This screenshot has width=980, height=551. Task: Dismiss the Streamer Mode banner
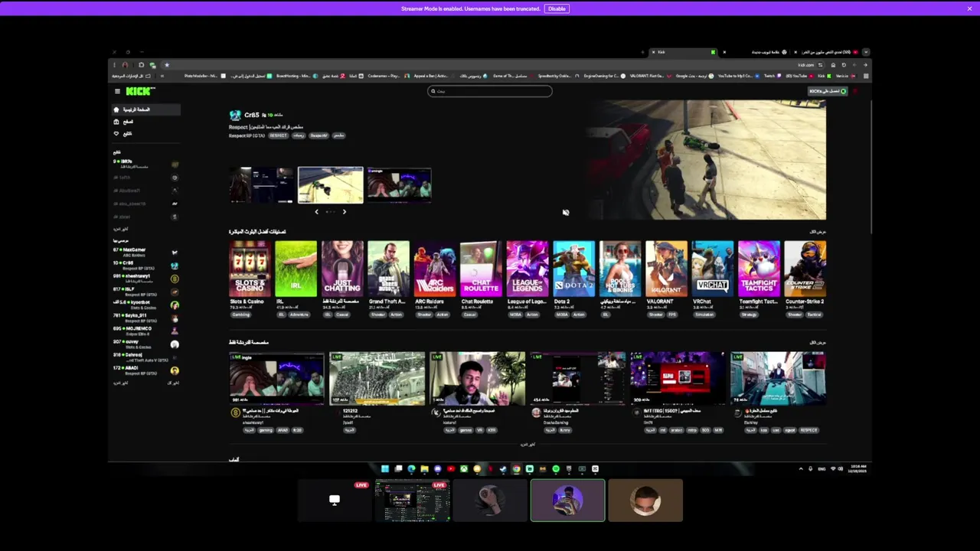[969, 8]
